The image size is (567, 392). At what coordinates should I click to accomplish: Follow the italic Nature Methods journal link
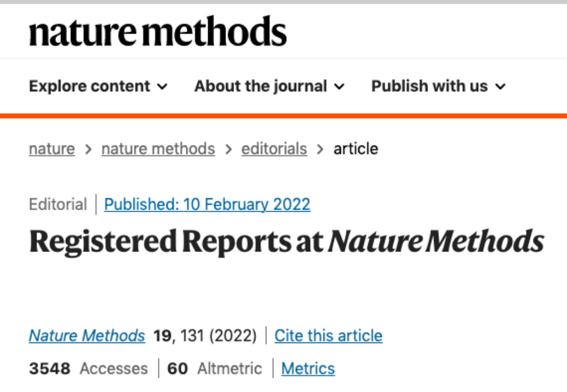coord(87,335)
